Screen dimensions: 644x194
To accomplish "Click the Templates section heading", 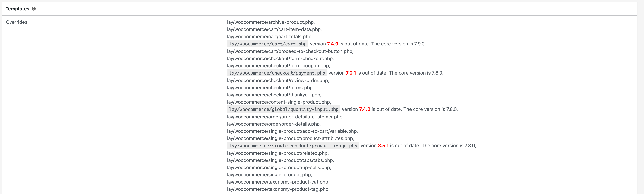I will [17, 9].
